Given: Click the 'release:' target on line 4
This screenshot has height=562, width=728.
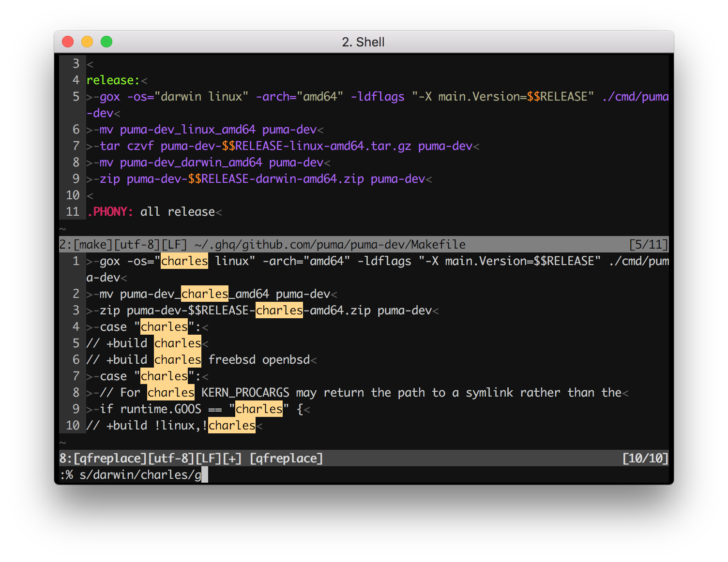Looking at the screenshot, I should click(113, 80).
